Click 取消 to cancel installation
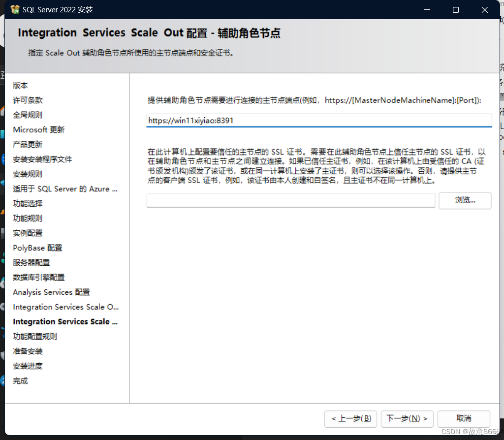This screenshot has height=440, width=504. pos(463,419)
